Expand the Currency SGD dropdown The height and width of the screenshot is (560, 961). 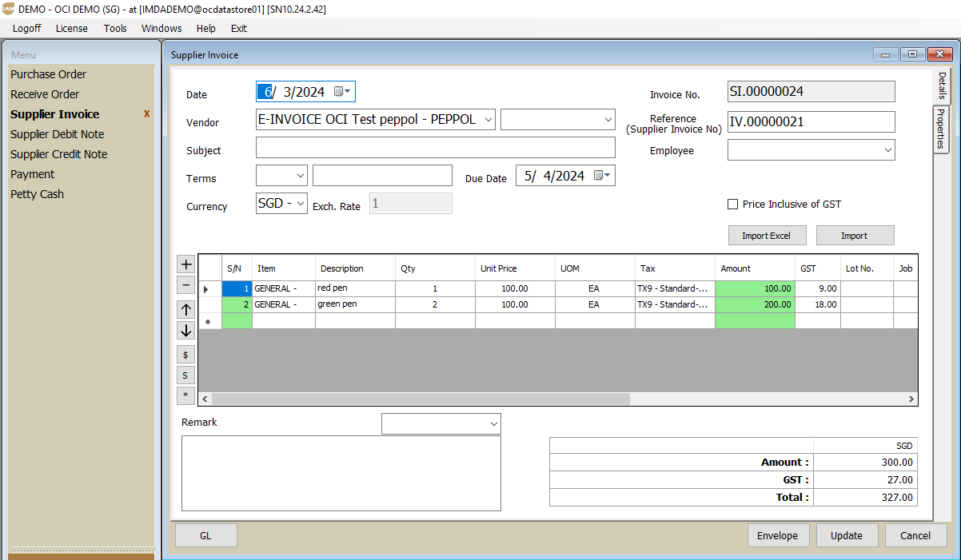[x=300, y=204]
